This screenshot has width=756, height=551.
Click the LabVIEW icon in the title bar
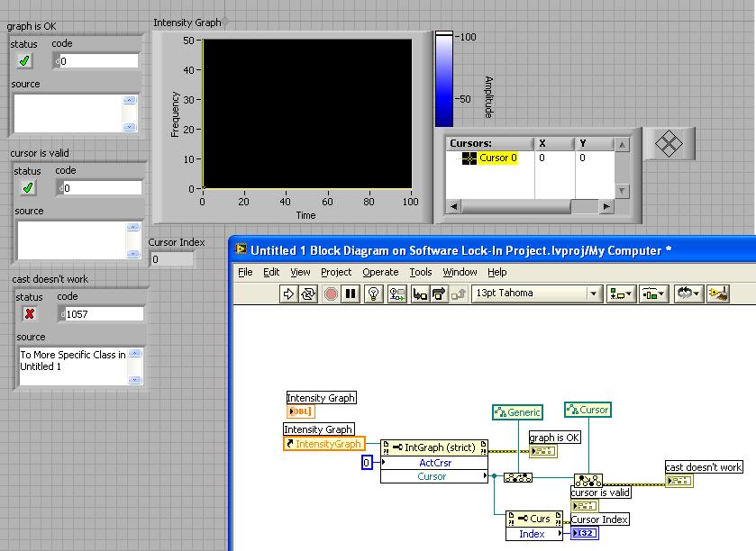241,249
